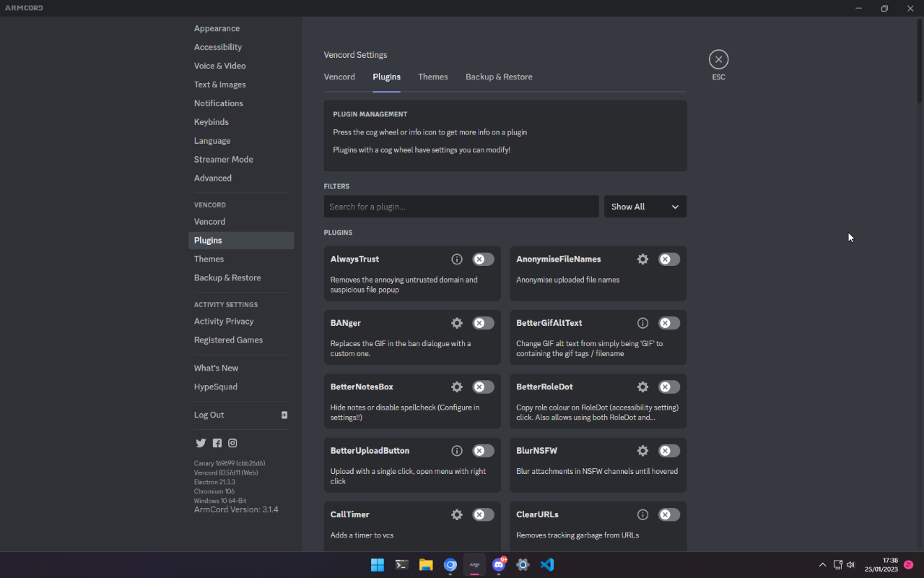Disable the AlwaysTrust plugin

[483, 259]
